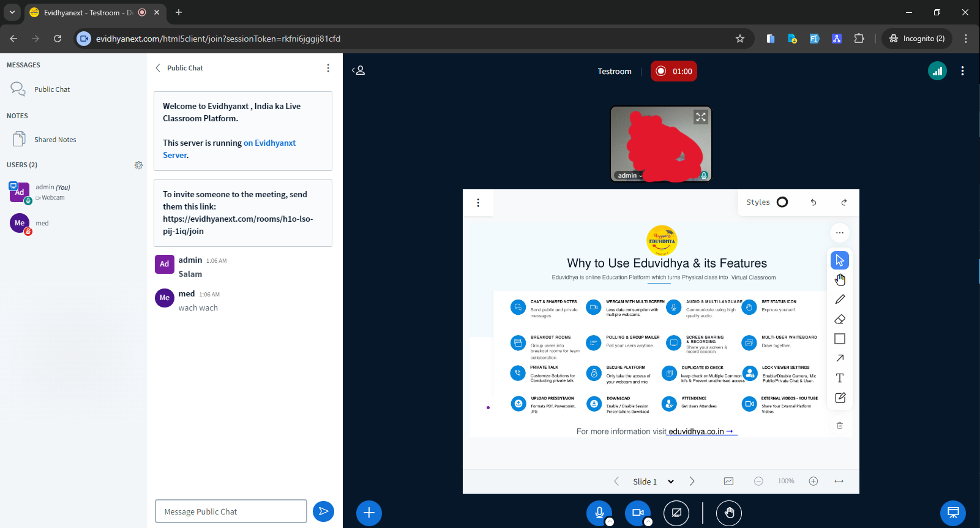Select the whiteboard arrow select tool
The width and height of the screenshot is (980, 528).
tap(840, 260)
